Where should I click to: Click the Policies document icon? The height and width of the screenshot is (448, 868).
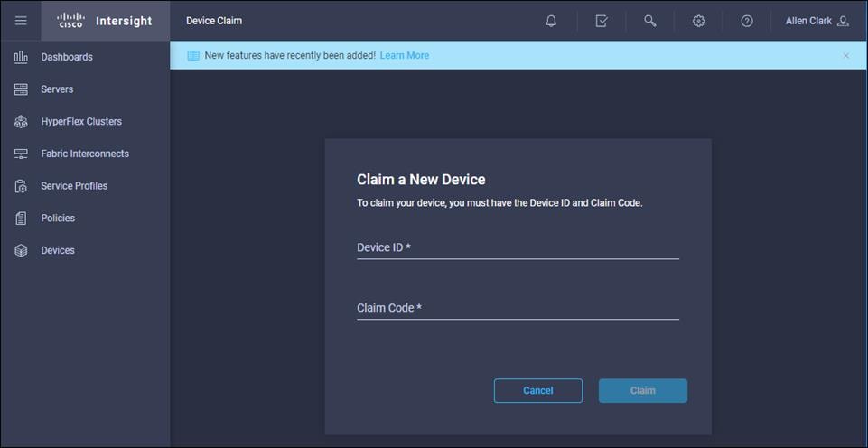pos(21,219)
